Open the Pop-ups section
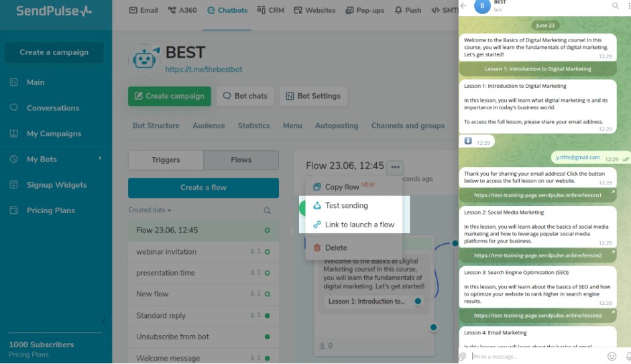The height and width of the screenshot is (364, 631). pos(365,10)
